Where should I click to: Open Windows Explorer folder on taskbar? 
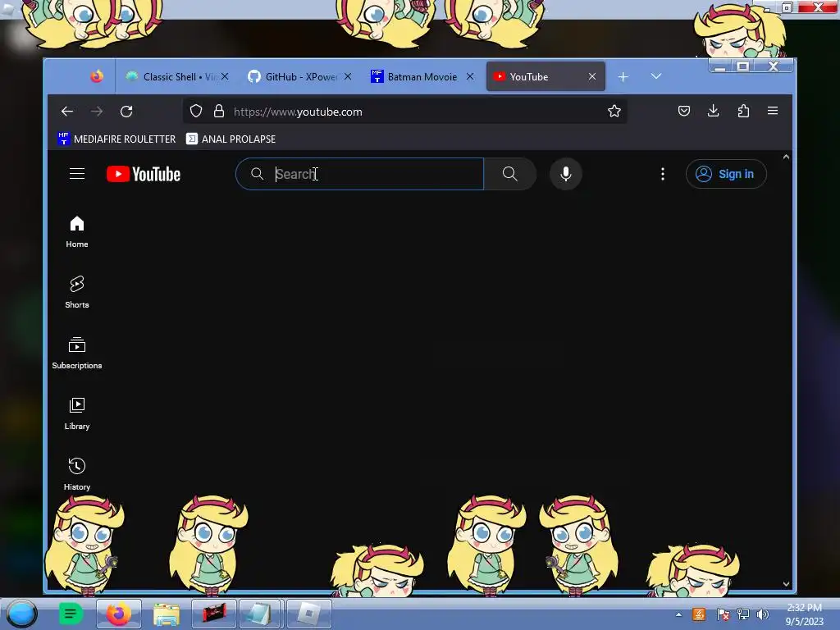167,614
